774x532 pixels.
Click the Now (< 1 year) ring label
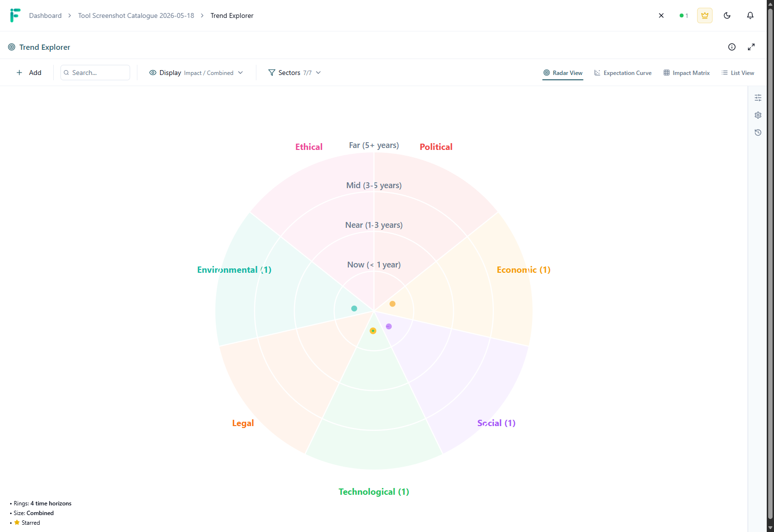374,265
